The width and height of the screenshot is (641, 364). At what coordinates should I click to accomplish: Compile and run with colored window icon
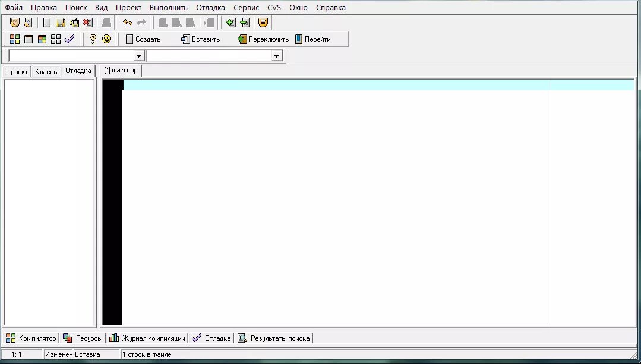click(42, 39)
